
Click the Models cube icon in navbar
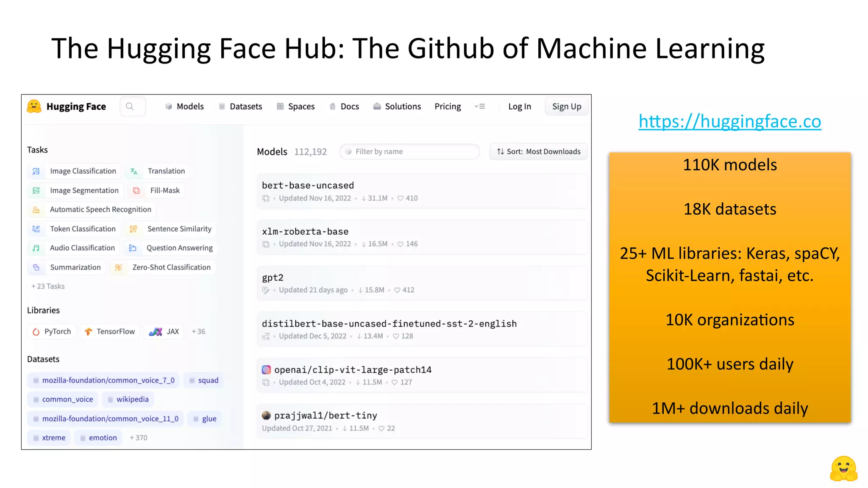point(168,106)
